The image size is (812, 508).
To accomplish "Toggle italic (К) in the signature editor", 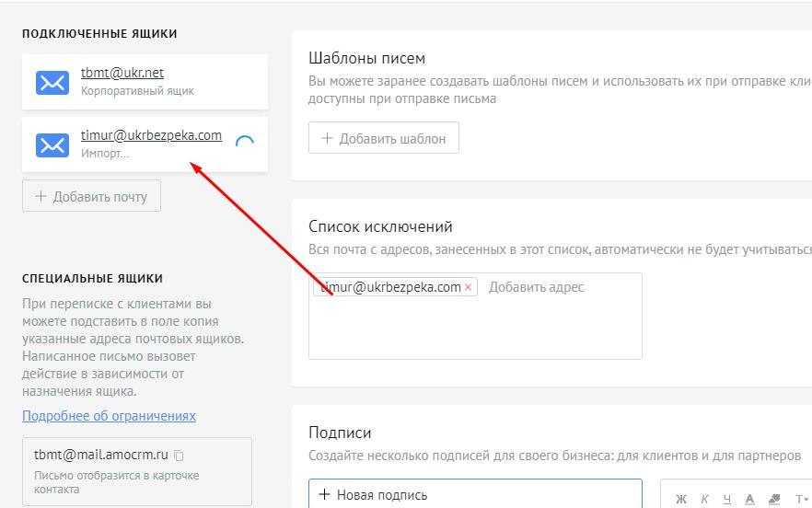I will click(705, 499).
